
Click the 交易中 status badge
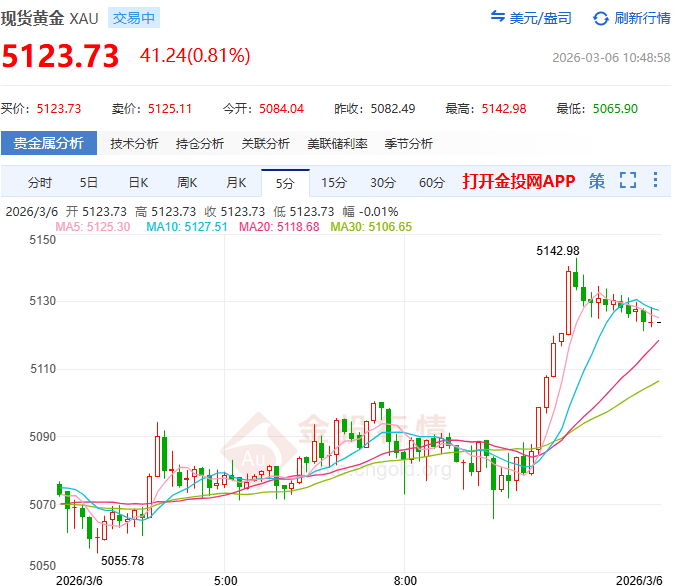click(134, 18)
